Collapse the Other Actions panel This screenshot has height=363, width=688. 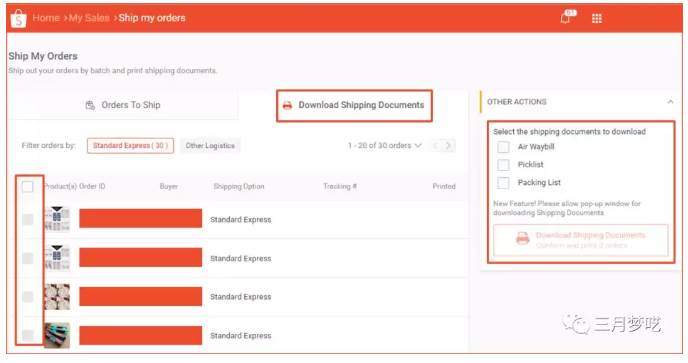click(670, 102)
